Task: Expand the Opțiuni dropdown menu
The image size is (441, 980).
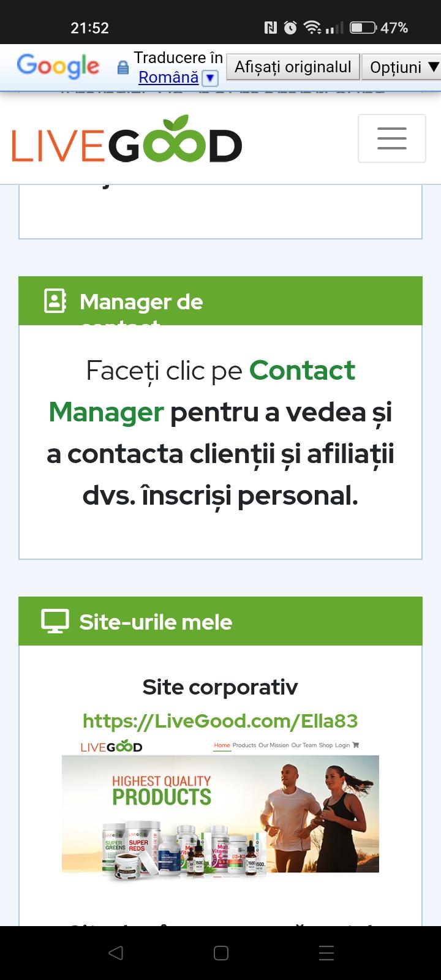Action: pos(404,67)
